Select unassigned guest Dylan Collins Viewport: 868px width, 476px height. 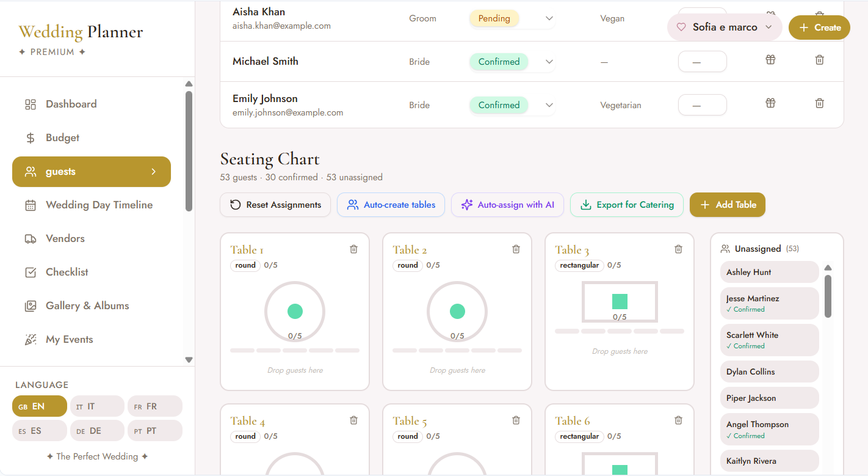769,372
